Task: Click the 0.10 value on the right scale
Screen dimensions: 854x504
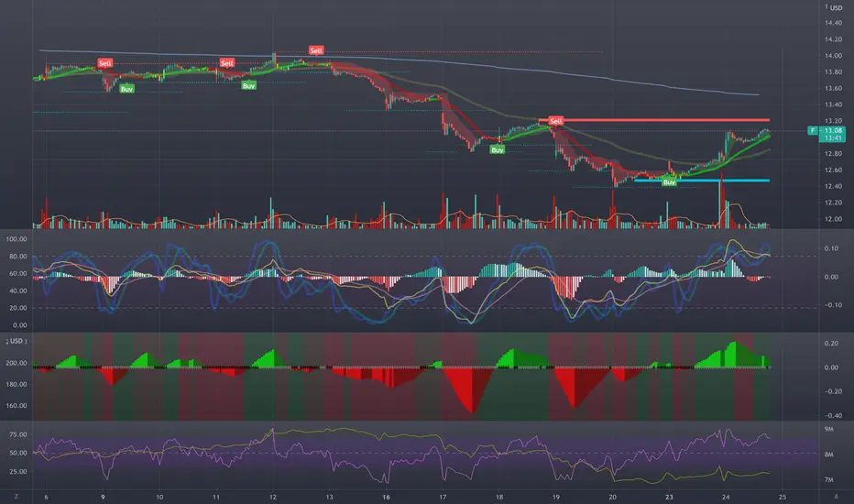Action: [831, 248]
